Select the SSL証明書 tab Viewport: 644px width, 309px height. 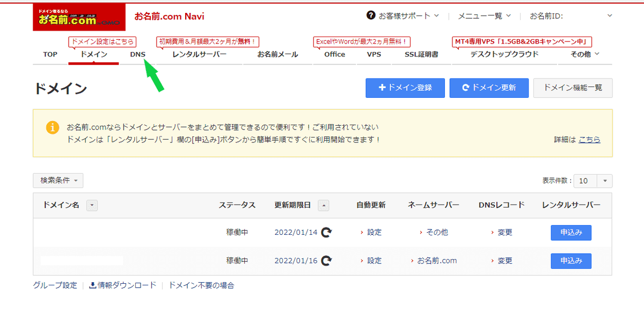click(421, 54)
